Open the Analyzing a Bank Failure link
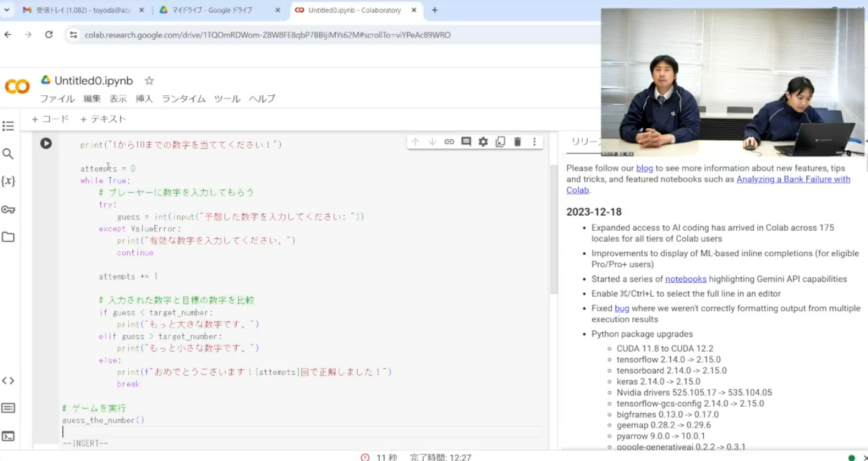The height and width of the screenshot is (461, 868). click(793, 179)
